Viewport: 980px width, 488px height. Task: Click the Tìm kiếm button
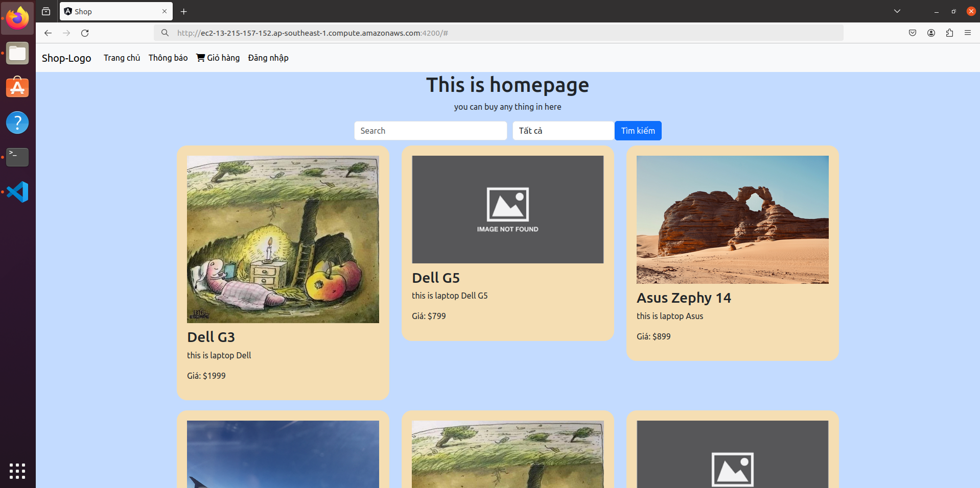coord(638,131)
